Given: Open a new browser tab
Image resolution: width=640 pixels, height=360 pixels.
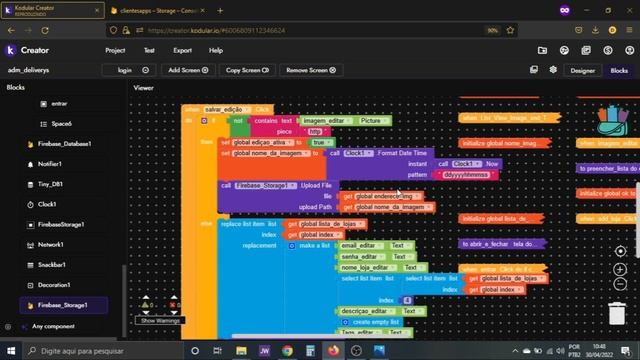Looking at the screenshot, I should (x=220, y=11).
